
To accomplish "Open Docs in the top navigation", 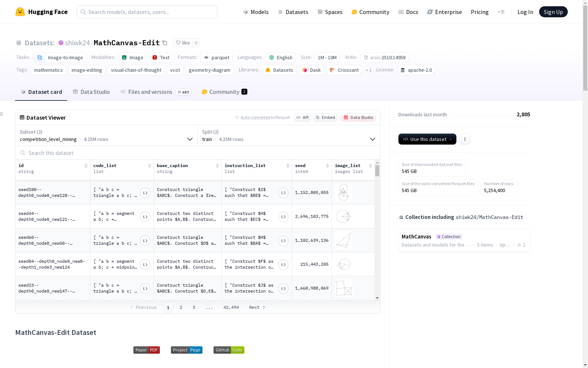I will [x=408, y=12].
